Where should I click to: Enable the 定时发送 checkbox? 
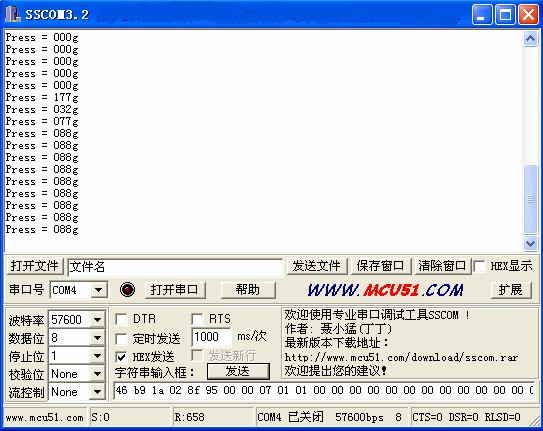[x=121, y=339]
